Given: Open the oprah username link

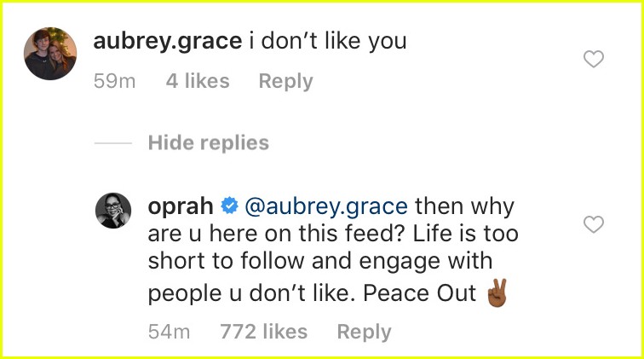Looking at the screenshot, I should [x=181, y=206].
